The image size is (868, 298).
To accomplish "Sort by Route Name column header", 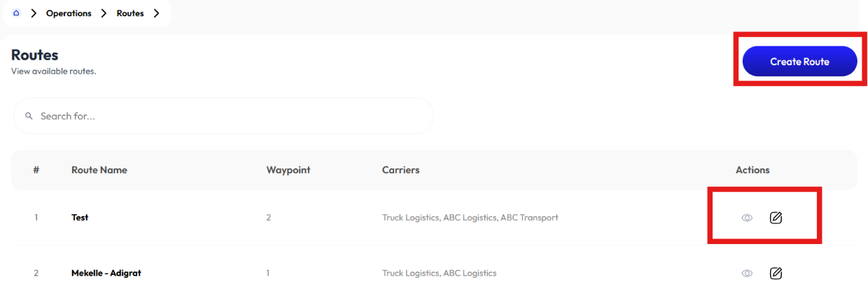I will coord(99,170).
